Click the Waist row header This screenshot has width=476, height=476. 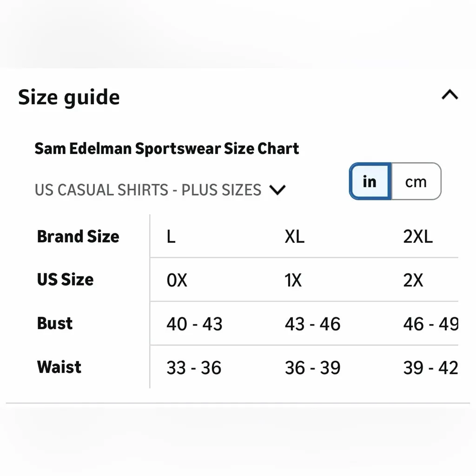click(59, 367)
